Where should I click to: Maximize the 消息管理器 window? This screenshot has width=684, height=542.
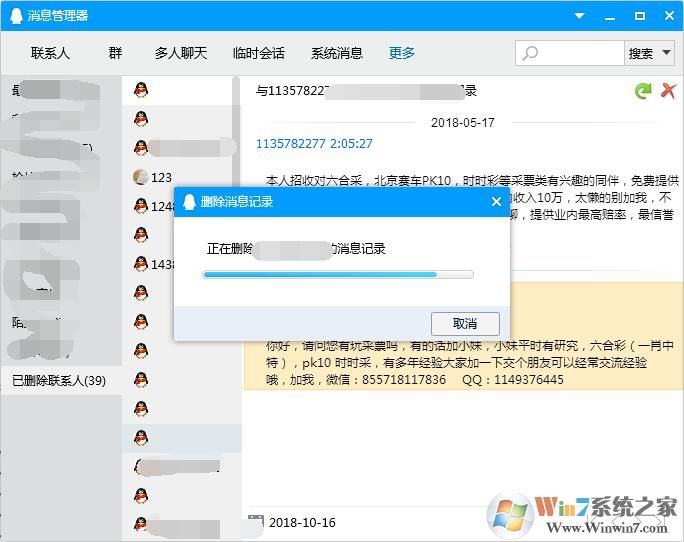[640, 16]
